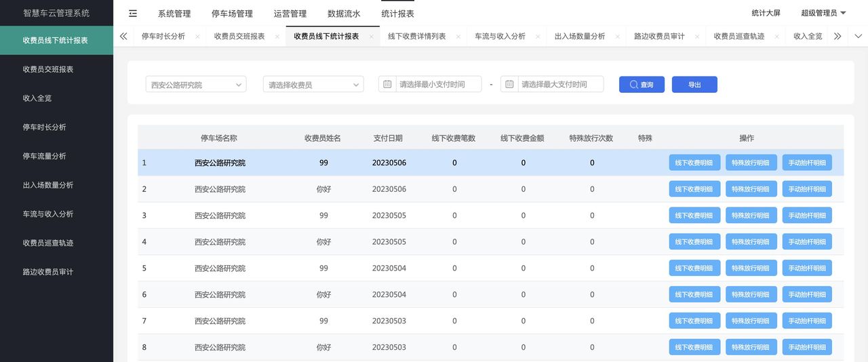Image resolution: width=868 pixels, height=362 pixels.
Task: Click 线下收费明细 button in row 8
Action: 694,348
